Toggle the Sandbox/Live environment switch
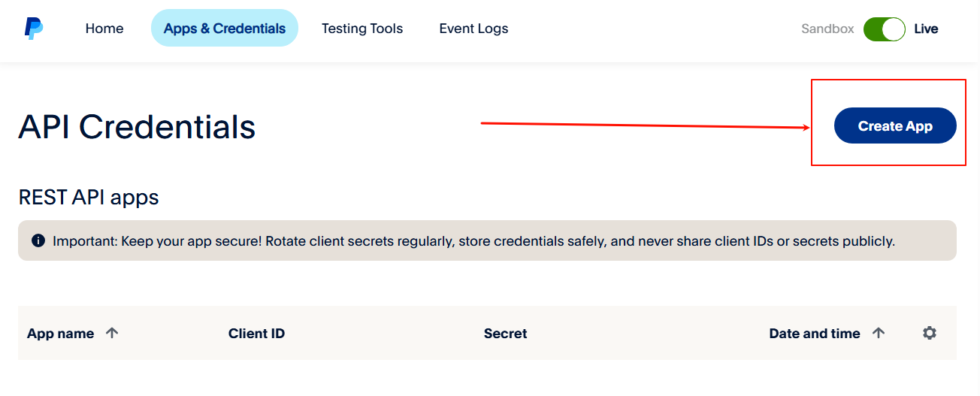Screen dimensions: 980x396 tap(885, 29)
